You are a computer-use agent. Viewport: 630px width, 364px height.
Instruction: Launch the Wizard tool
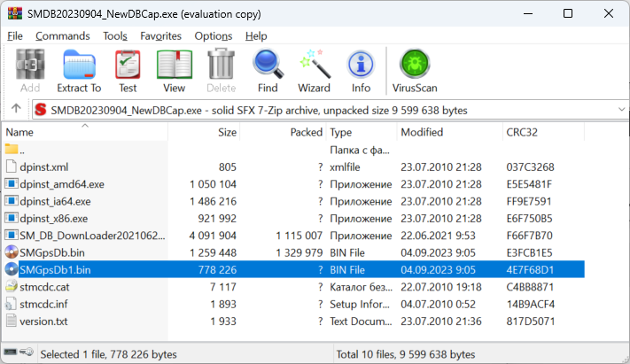tap(314, 71)
